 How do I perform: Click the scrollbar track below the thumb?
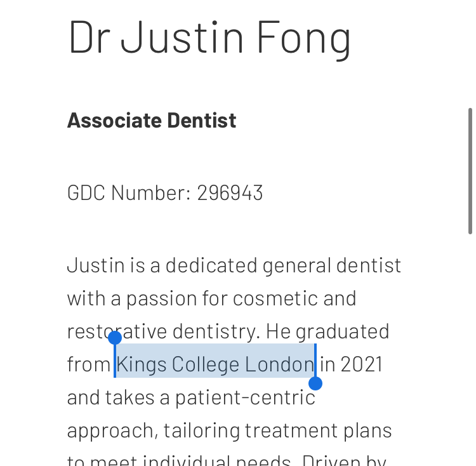(470, 349)
